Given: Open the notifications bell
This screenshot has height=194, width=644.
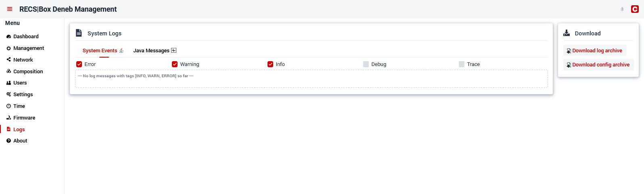Looking at the screenshot, I should [622, 9].
